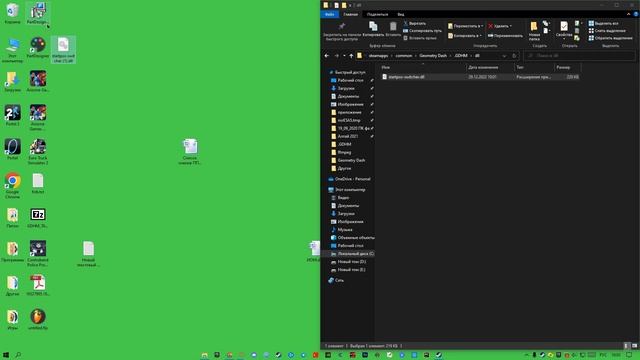This screenshot has height=360, width=640.
Task: Select the untitled.flp FL Studio desktop icon
Action: coord(38,320)
